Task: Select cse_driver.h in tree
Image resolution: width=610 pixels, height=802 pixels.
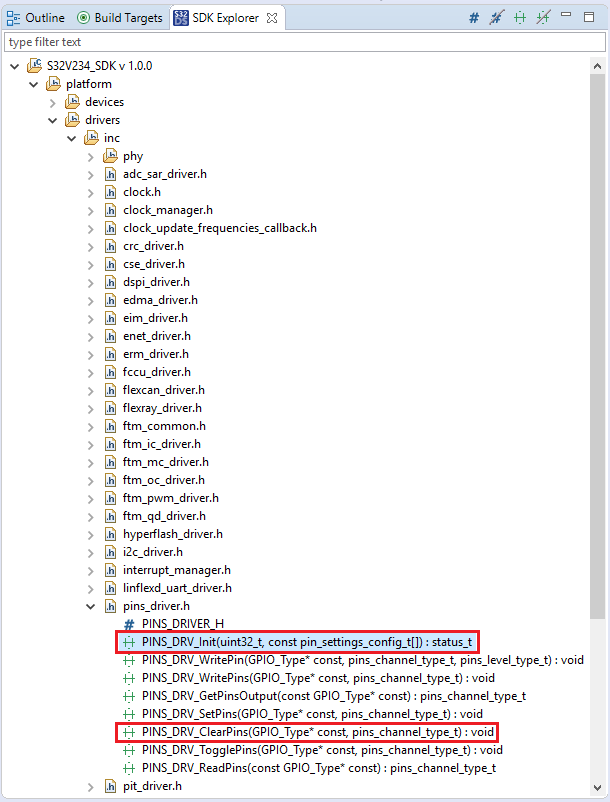Action: 154,264
